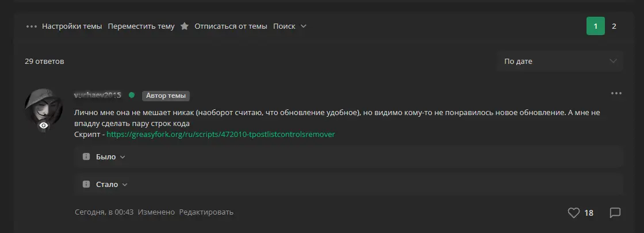The height and width of the screenshot is (233, 644).
Task: Open Настройки темы
Action: coord(72,26)
